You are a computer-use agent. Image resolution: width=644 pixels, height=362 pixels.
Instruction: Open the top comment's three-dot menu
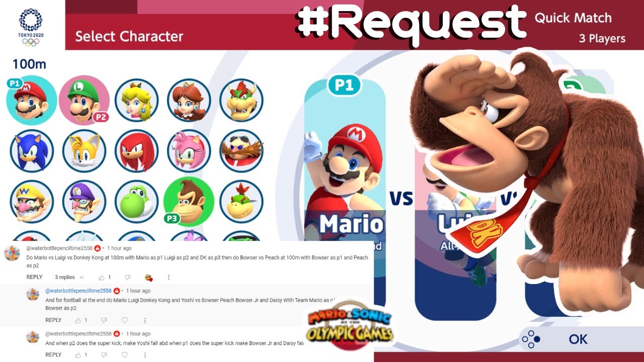[x=169, y=277]
